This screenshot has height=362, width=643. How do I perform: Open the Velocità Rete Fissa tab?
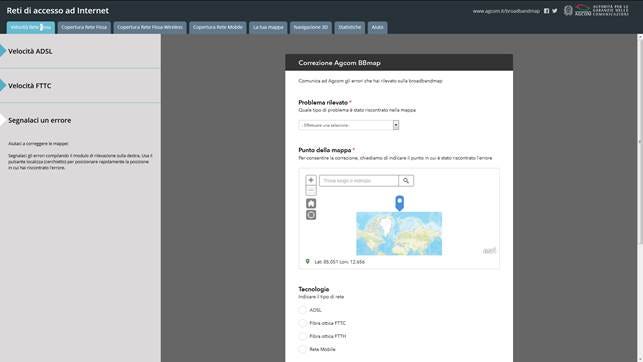point(31,27)
